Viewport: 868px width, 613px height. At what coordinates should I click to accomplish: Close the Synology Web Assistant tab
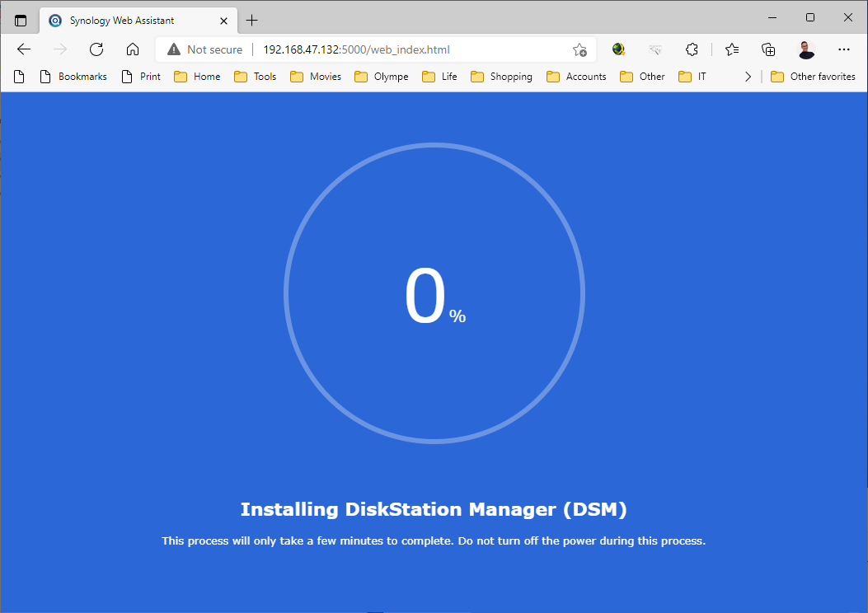click(223, 21)
